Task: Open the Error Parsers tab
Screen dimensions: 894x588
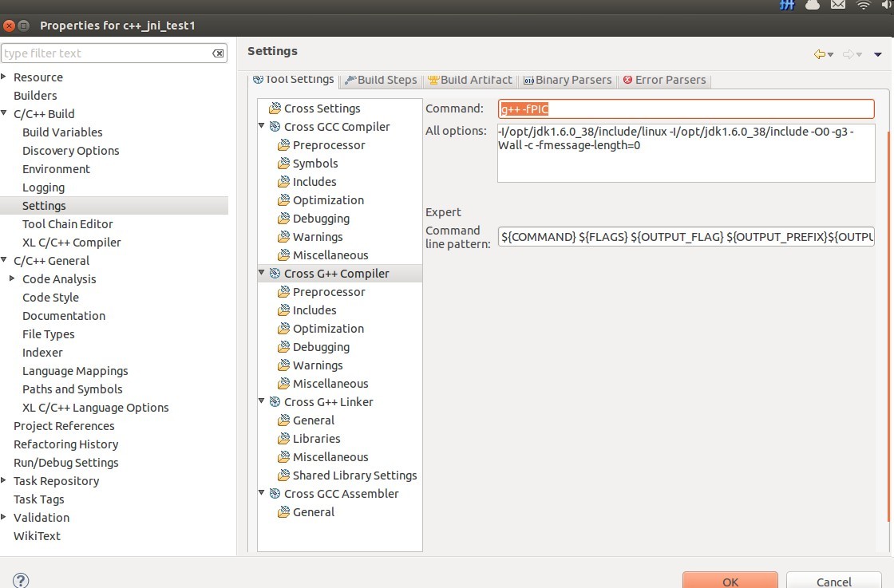Action: click(664, 80)
